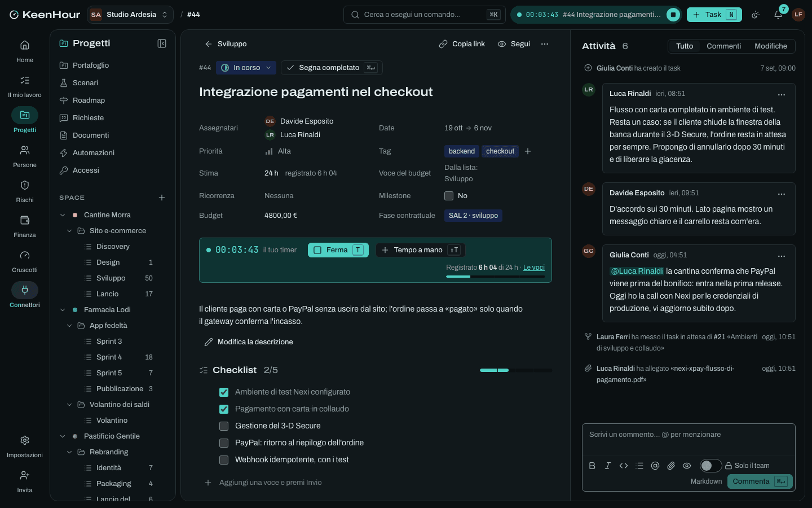Open Connettori in the left rail
The height and width of the screenshot is (508, 812).
25,296
